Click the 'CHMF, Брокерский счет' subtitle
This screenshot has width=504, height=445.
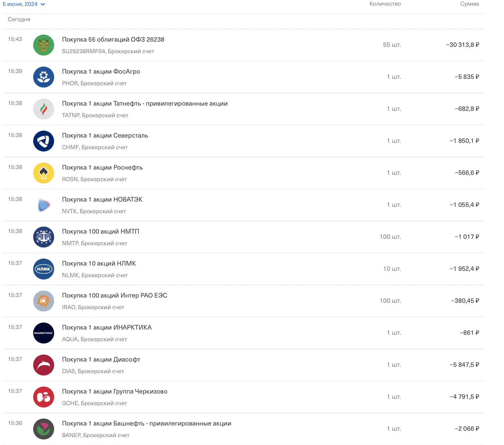(95, 147)
